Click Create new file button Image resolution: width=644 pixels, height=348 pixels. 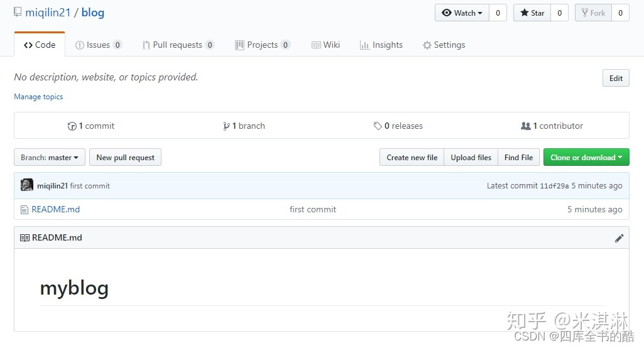click(412, 158)
